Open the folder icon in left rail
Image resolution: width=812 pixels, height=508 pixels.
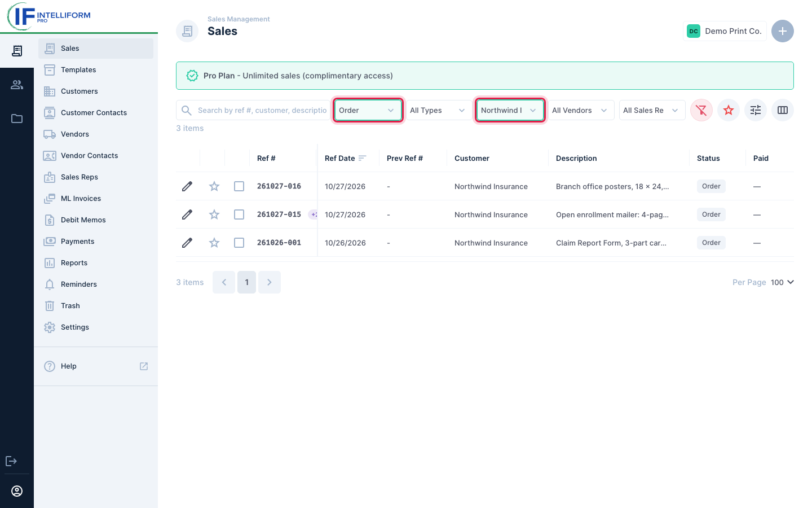pyautogui.click(x=17, y=119)
